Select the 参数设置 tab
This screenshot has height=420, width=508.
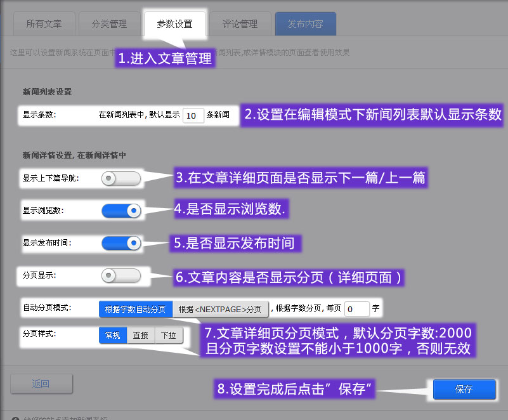click(174, 24)
